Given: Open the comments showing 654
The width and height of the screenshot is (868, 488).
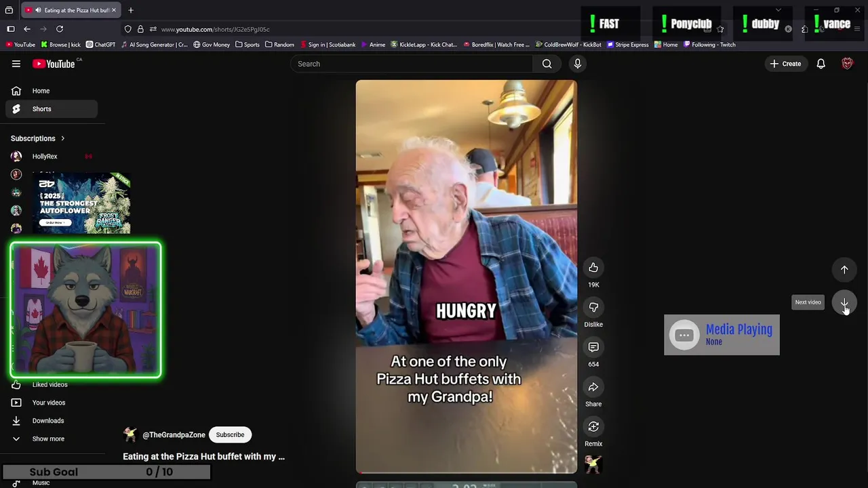Looking at the screenshot, I should [x=593, y=347].
